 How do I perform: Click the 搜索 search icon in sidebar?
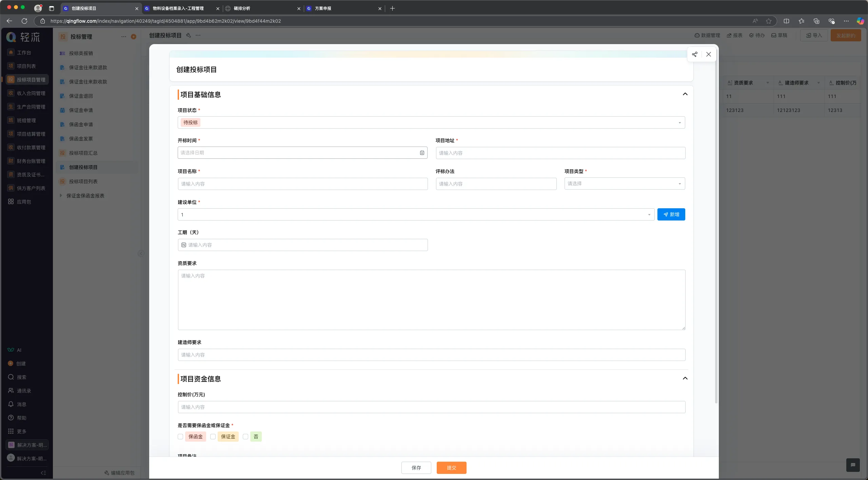(11, 377)
